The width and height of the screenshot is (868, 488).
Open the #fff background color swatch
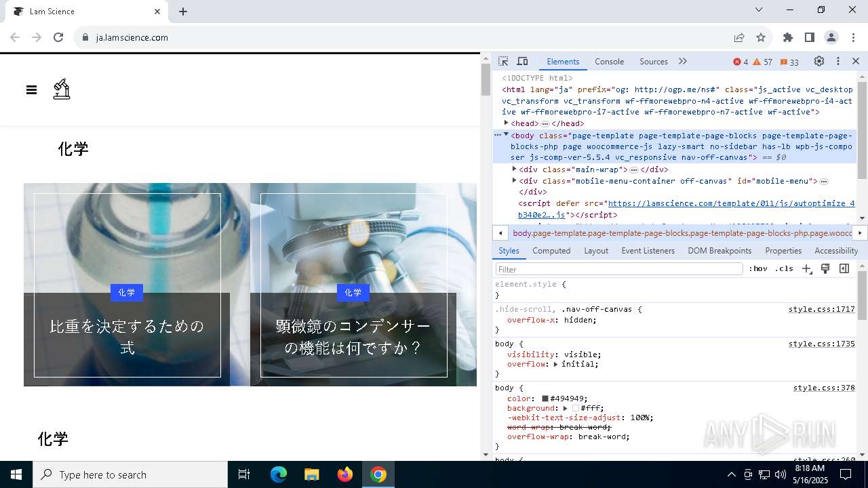576,408
